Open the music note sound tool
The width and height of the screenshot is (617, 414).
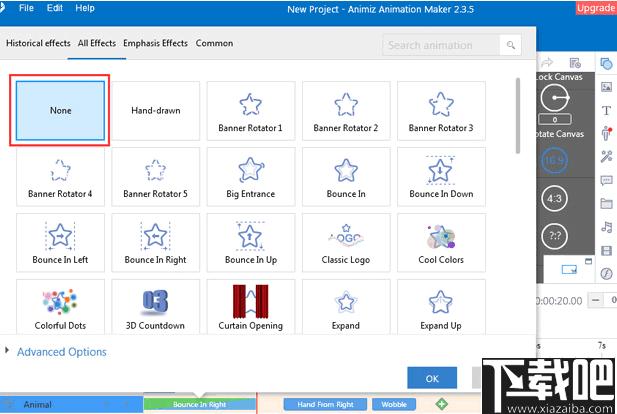606,227
